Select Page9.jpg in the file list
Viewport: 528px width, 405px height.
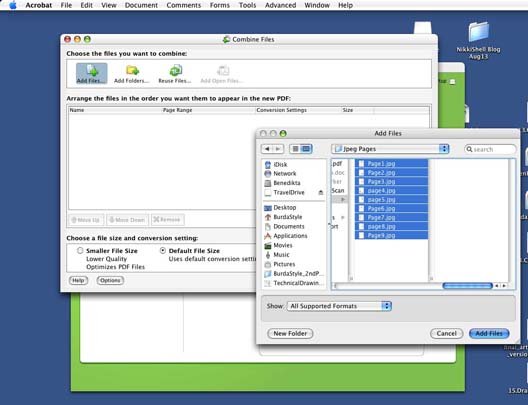click(x=392, y=235)
